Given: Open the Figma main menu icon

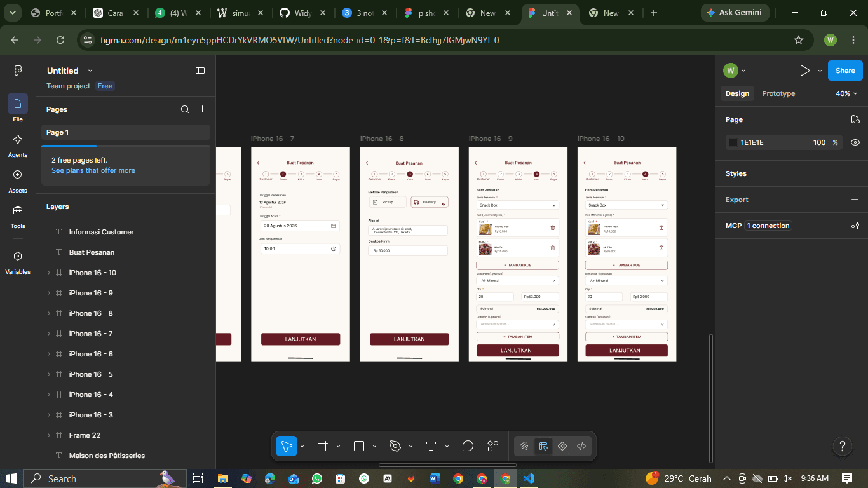Looking at the screenshot, I should click(x=18, y=71).
